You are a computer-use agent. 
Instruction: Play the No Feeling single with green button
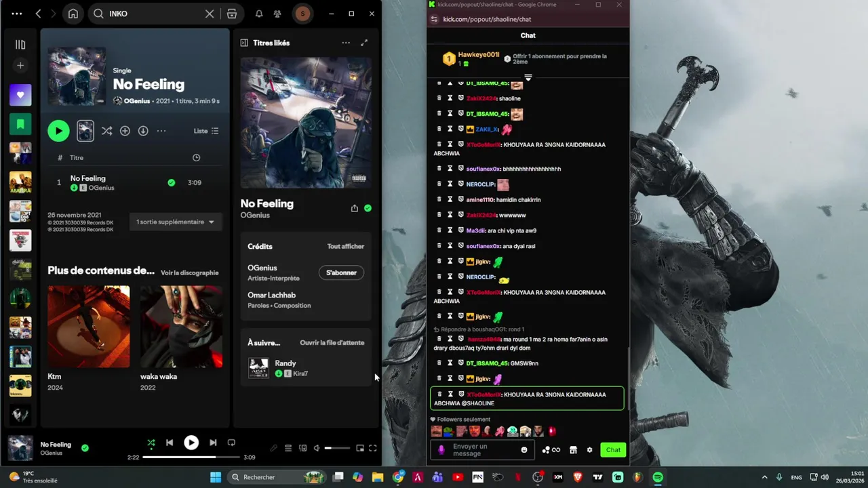[58, 131]
